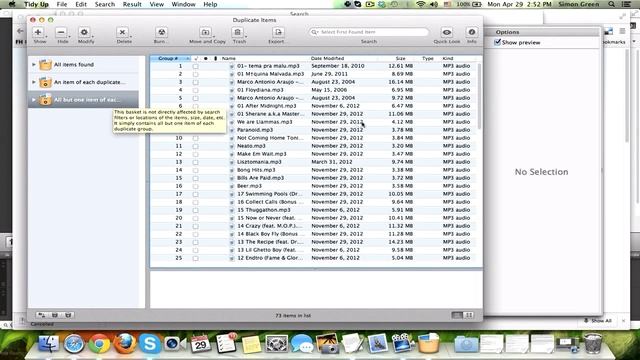This screenshot has height=360, width=640.
Task: Open the Modify gear tool
Action: pyautogui.click(x=84, y=32)
